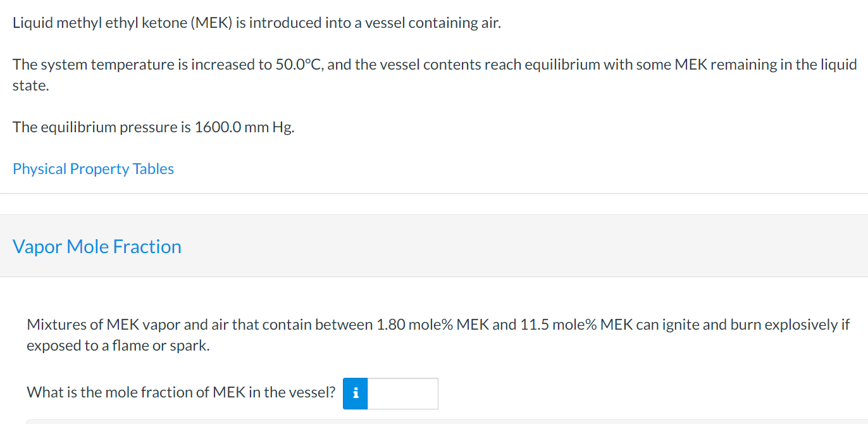
Task: Expand the collapsed section at the bottom
Action: (x=434, y=420)
